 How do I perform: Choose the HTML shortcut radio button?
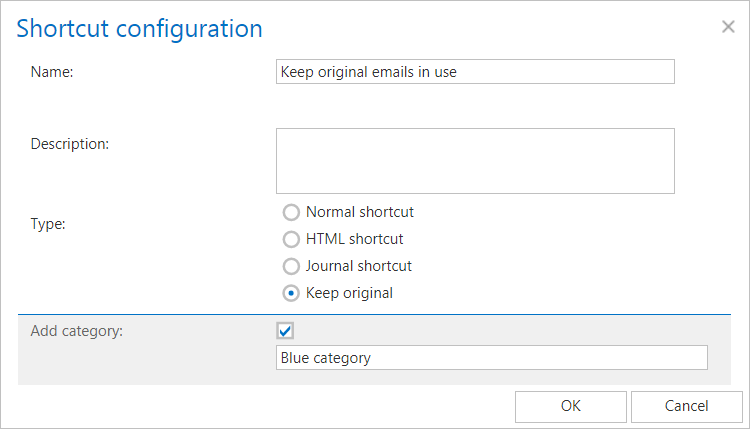291,239
